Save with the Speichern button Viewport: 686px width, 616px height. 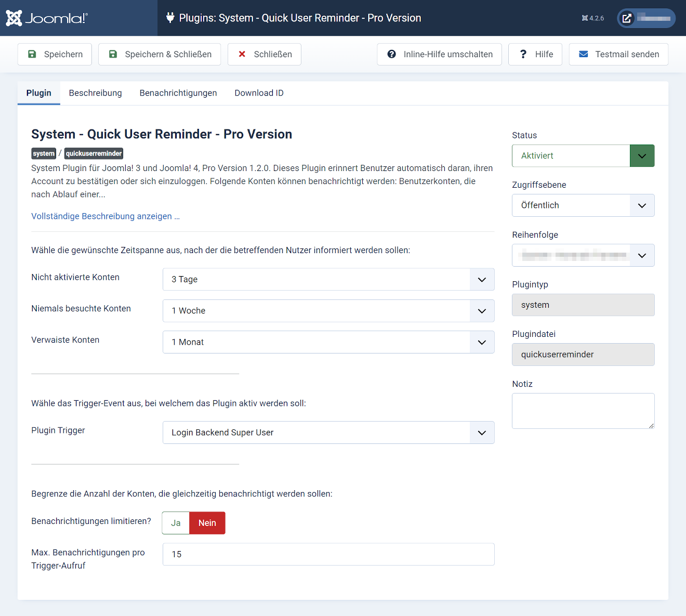point(55,54)
